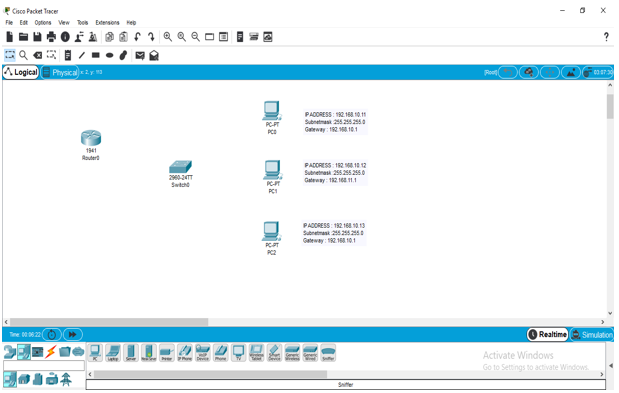Open the Extensions menu
619x393 pixels.
(x=107, y=22)
